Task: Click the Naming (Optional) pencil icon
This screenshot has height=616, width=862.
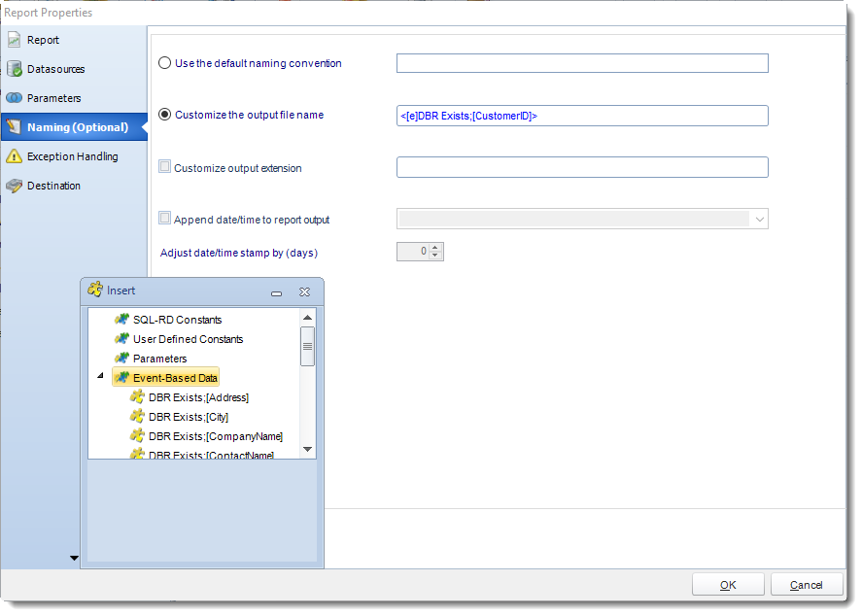Action: coord(14,127)
